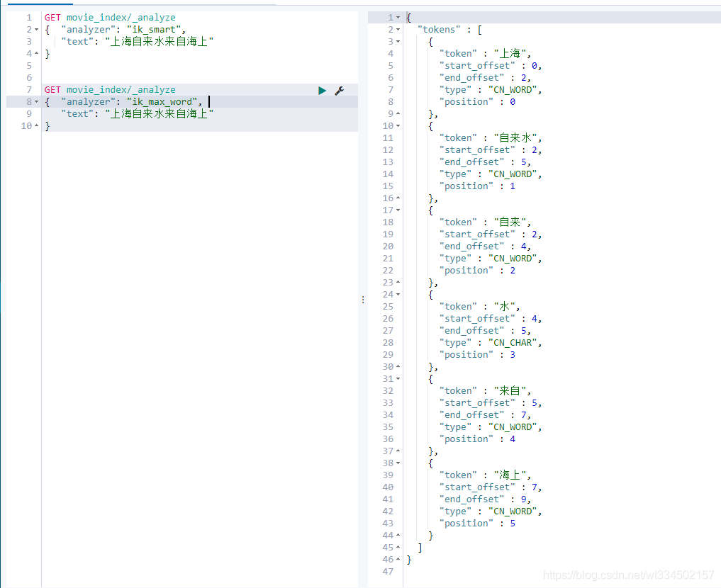Click "start_offset" : 5 on response line 33
Viewport: 721px width, 588px height.
point(488,403)
